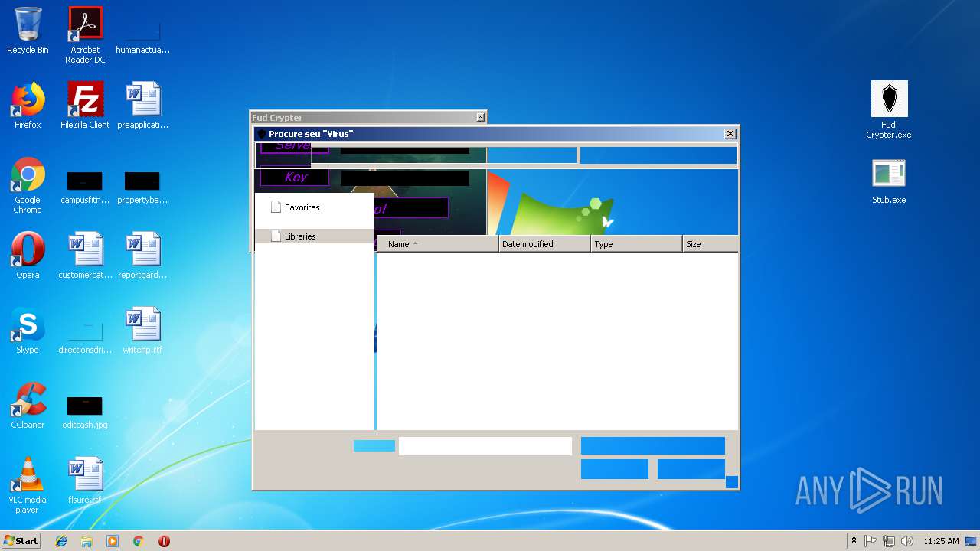Sort files by the Name column
Image resolution: width=980 pixels, height=551 pixels.
point(437,244)
